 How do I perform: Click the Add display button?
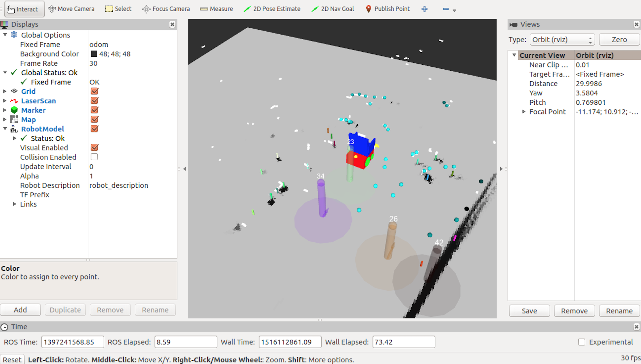(20, 310)
